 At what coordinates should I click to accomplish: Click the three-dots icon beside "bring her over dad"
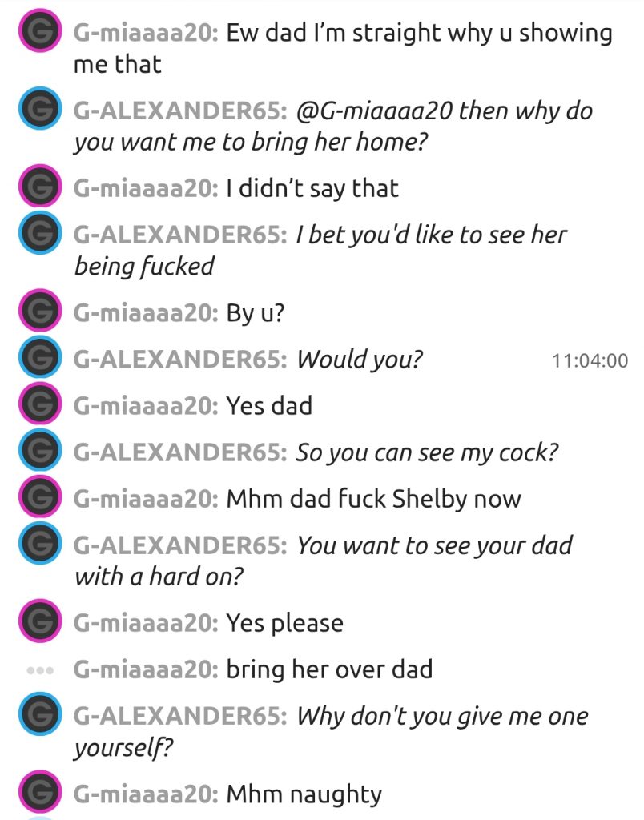click(x=38, y=669)
